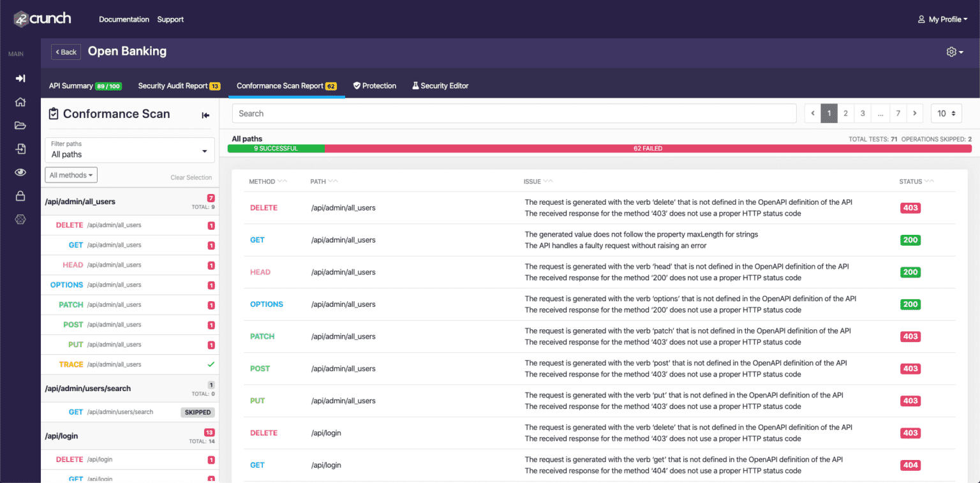
Task: Toggle the STATUS column sort
Action: click(929, 181)
